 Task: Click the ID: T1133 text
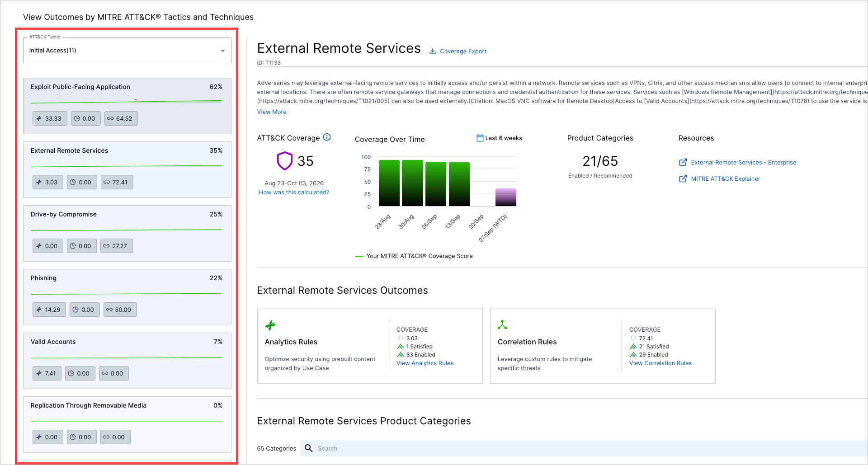[269, 63]
